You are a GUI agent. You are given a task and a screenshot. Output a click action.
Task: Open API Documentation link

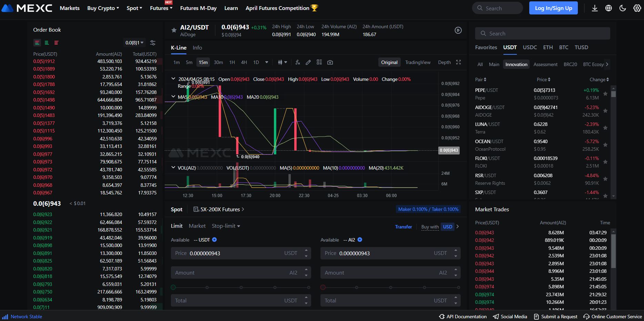[x=463, y=317]
